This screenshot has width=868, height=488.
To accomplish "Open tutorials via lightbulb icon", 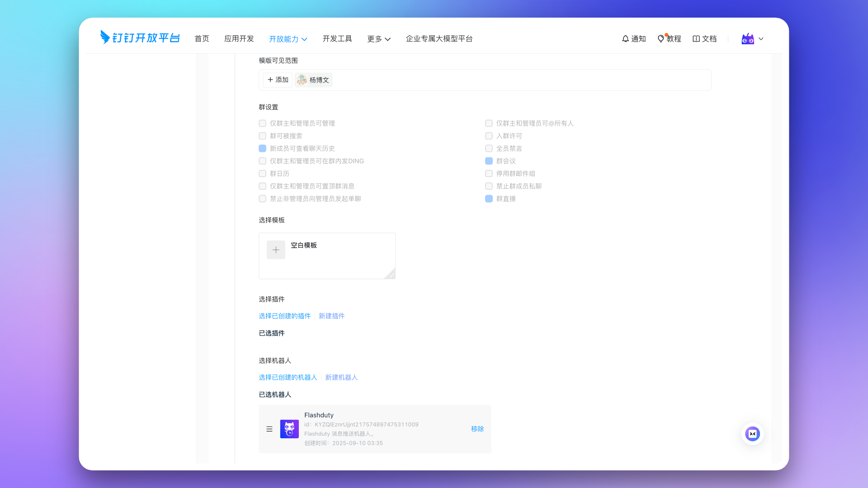I will pos(661,39).
